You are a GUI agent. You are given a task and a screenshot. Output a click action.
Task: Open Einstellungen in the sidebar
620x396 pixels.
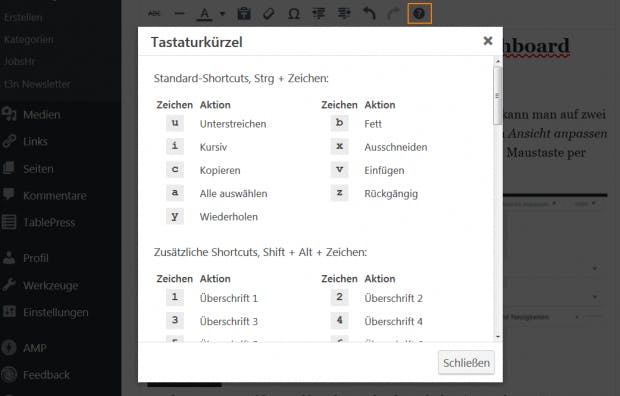(x=56, y=313)
